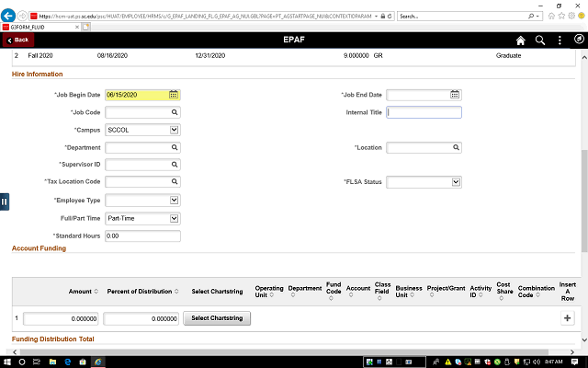Open browser favorites star icon
Viewport: 588px width, 368px height.
(561, 16)
